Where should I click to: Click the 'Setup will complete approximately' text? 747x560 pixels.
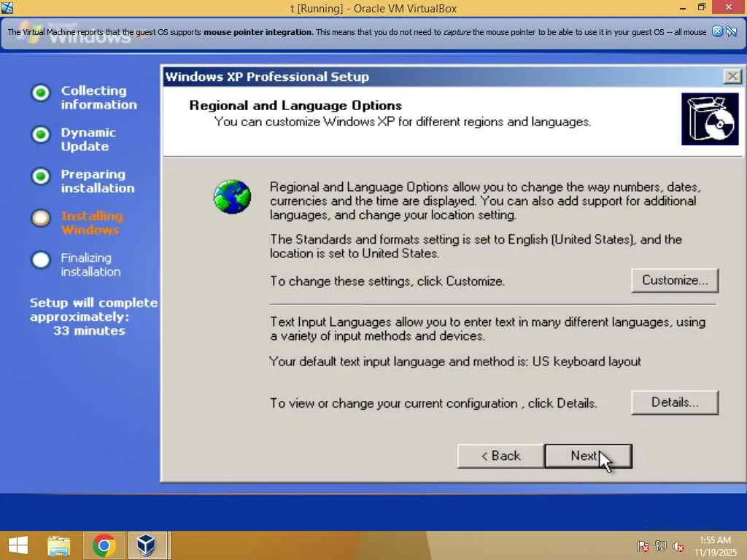click(x=93, y=309)
